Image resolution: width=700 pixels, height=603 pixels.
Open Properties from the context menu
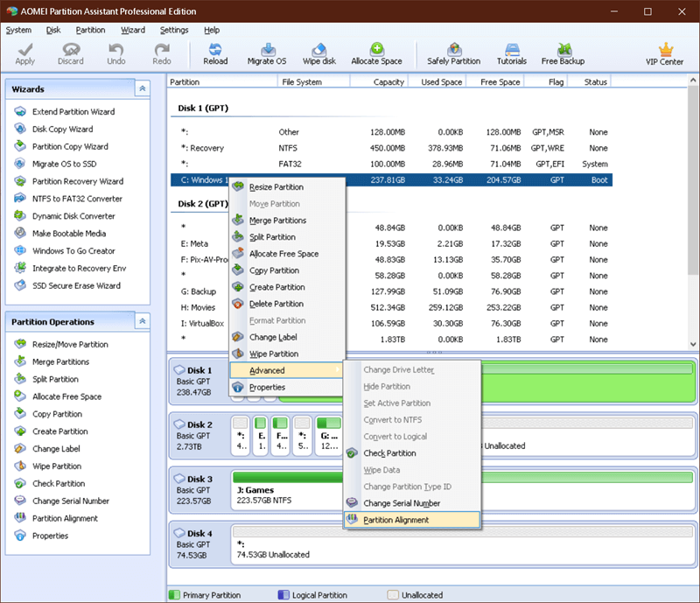pyautogui.click(x=287, y=387)
